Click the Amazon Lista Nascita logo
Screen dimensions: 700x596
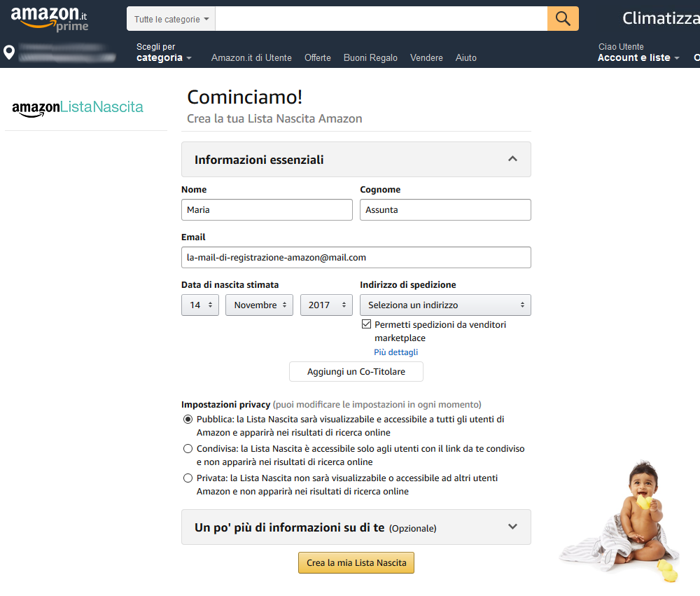(x=78, y=107)
